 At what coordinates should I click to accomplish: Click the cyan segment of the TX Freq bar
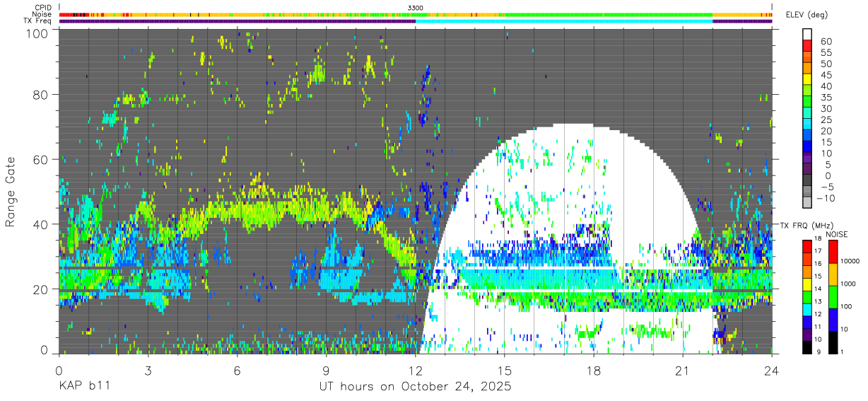564,21
